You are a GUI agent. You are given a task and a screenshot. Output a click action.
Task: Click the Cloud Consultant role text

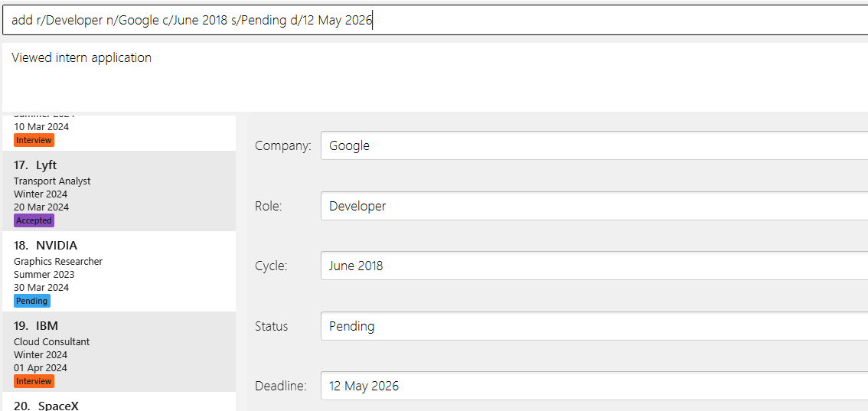(x=51, y=342)
